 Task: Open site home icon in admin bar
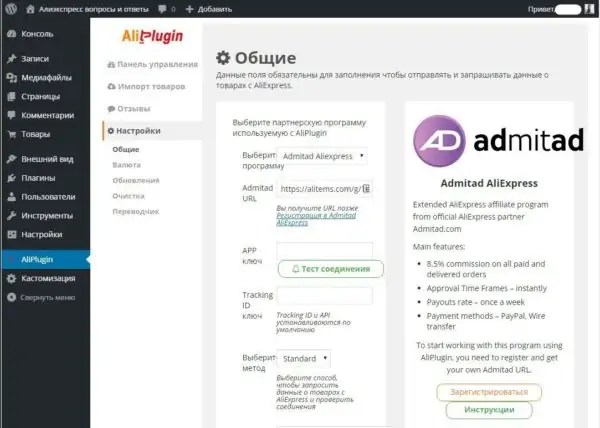(30, 9)
